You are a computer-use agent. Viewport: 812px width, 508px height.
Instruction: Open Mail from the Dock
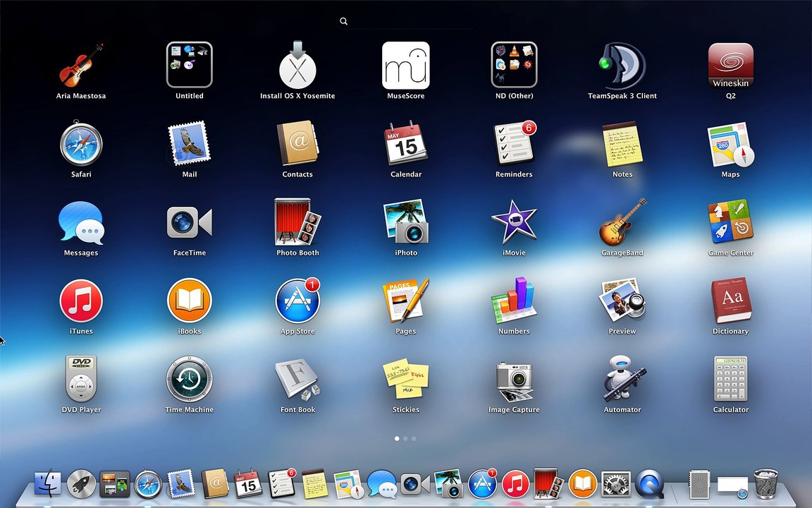(181, 484)
